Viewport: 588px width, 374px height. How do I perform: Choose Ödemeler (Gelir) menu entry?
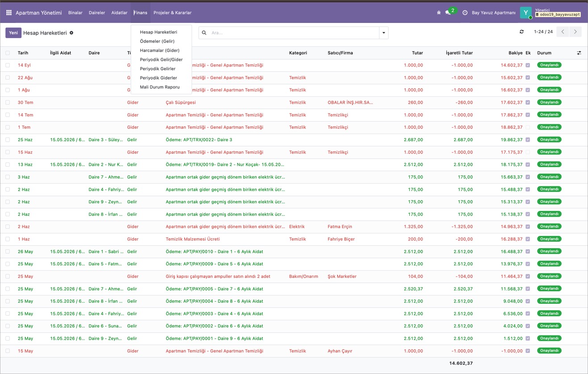(157, 41)
